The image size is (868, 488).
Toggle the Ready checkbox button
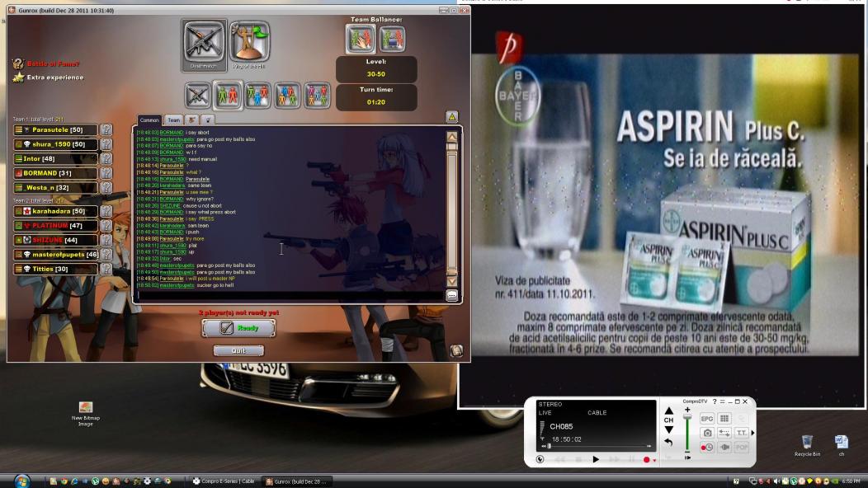tap(238, 327)
